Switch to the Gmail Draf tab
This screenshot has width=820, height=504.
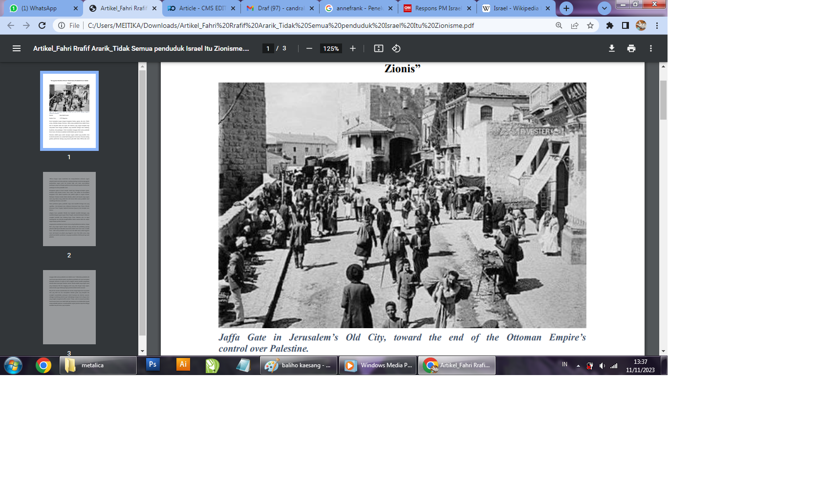coord(280,8)
